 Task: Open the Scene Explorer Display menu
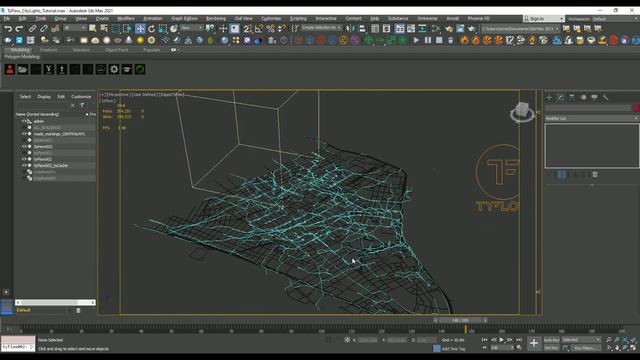pyautogui.click(x=44, y=97)
